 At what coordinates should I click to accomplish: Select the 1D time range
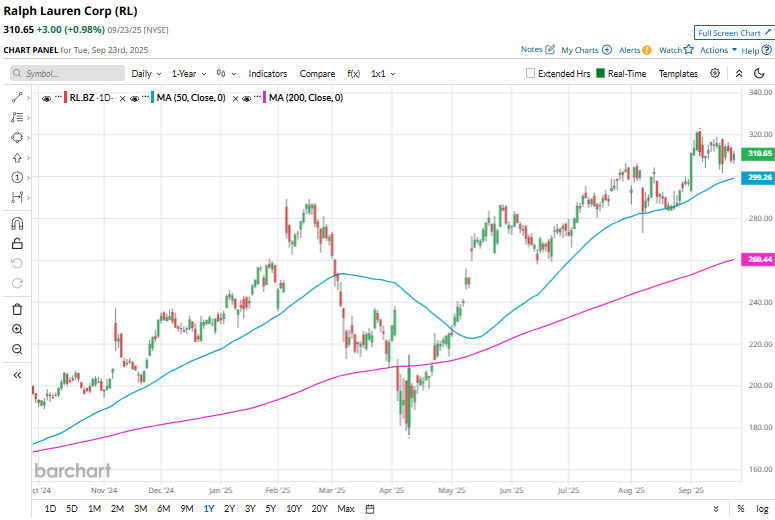(x=50, y=509)
